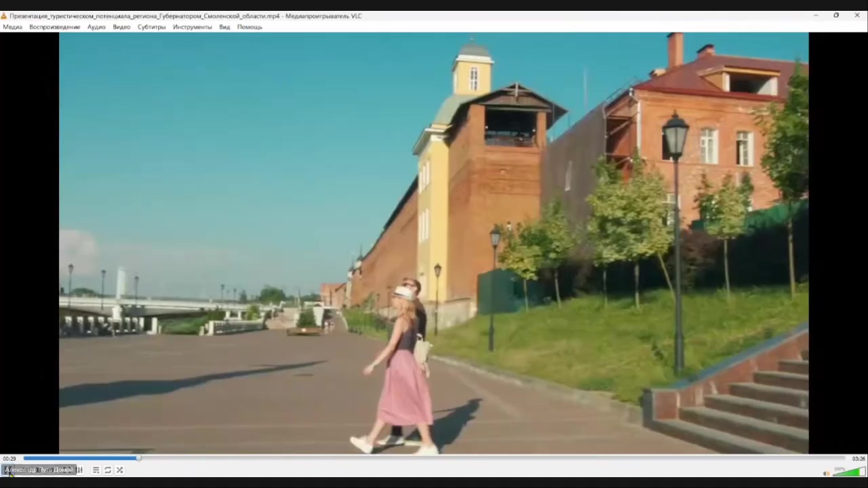Click the VLC cone icon in title bar

4,16
